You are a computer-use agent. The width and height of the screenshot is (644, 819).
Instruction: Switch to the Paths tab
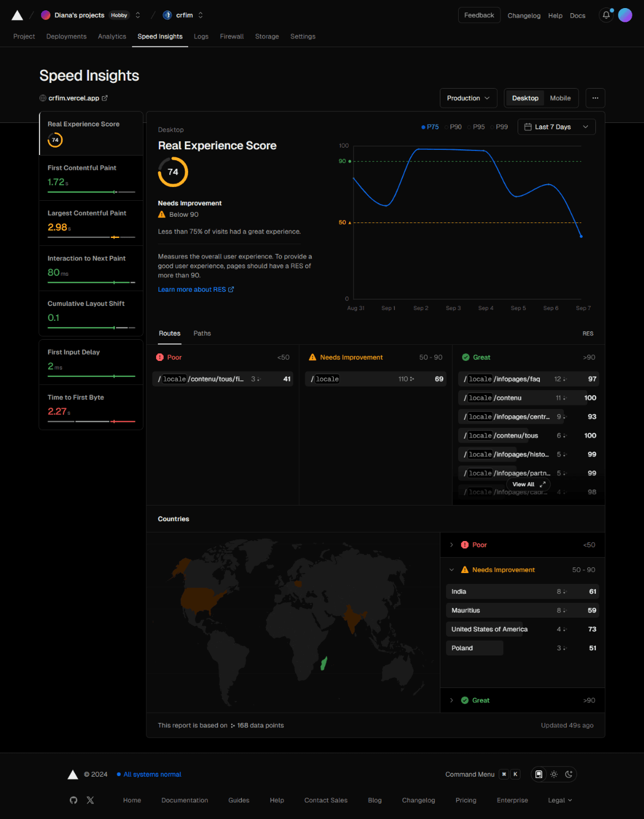202,333
